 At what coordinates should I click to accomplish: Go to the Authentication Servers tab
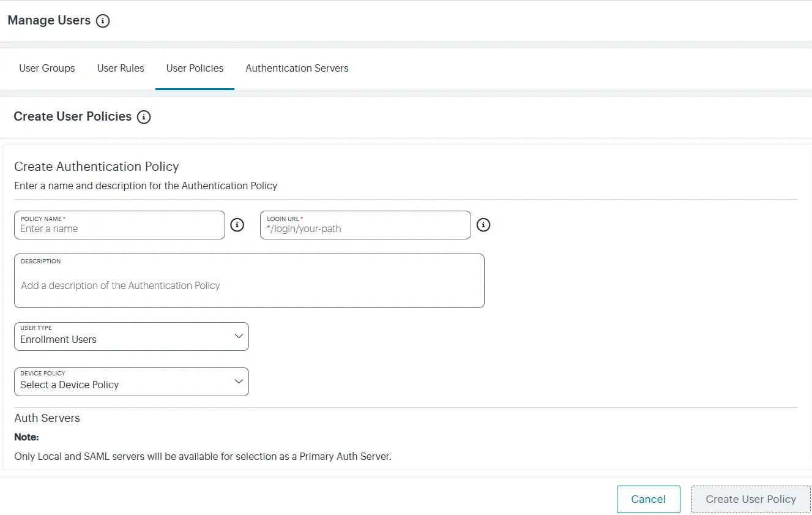pyautogui.click(x=297, y=69)
